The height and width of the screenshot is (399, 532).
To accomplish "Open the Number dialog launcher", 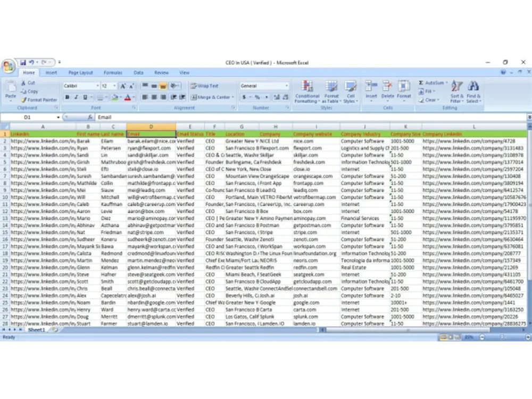I will pyautogui.click(x=287, y=107).
